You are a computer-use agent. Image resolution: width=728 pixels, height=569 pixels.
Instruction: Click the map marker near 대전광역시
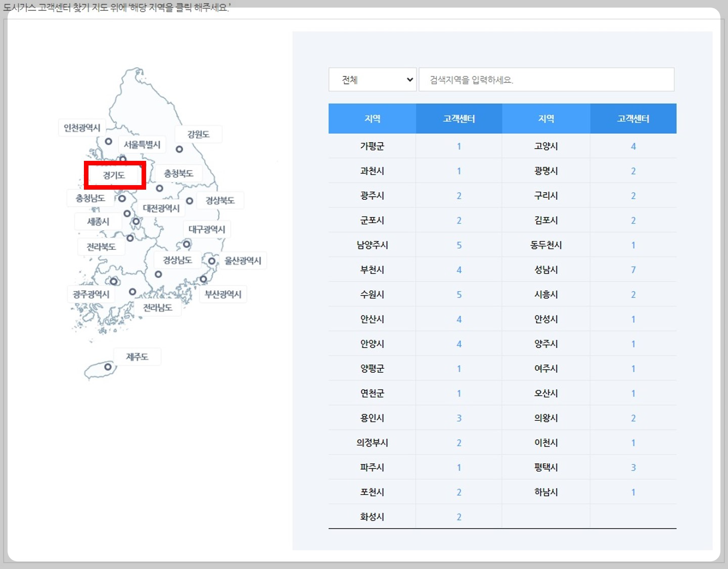pyautogui.click(x=135, y=222)
